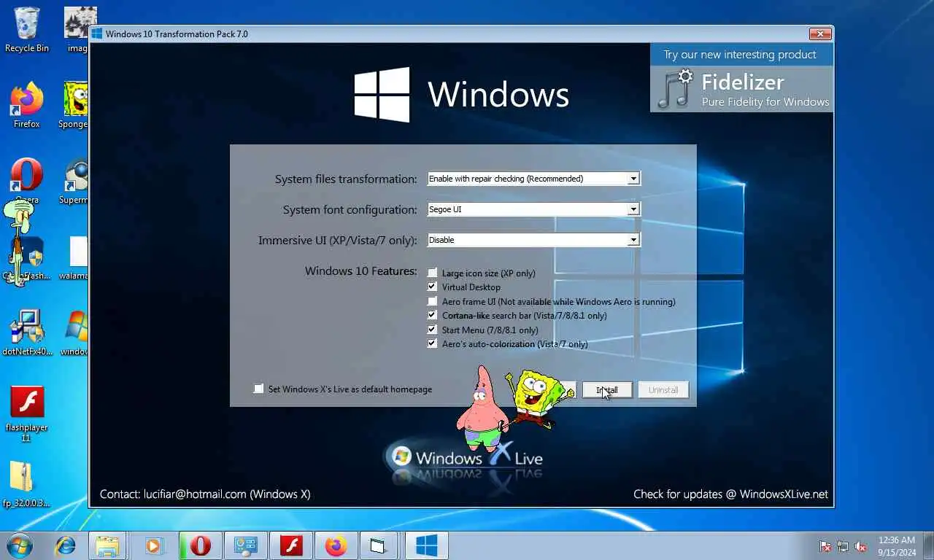Click the Uninstall button
Screen dimensions: 934x560
click(x=663, y=390)
